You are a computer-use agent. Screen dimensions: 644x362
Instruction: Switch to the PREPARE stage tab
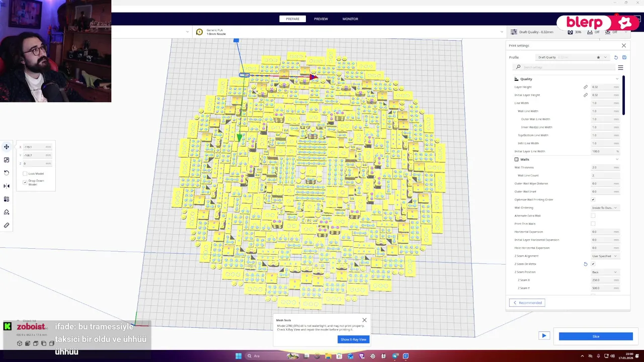[292, 19]
